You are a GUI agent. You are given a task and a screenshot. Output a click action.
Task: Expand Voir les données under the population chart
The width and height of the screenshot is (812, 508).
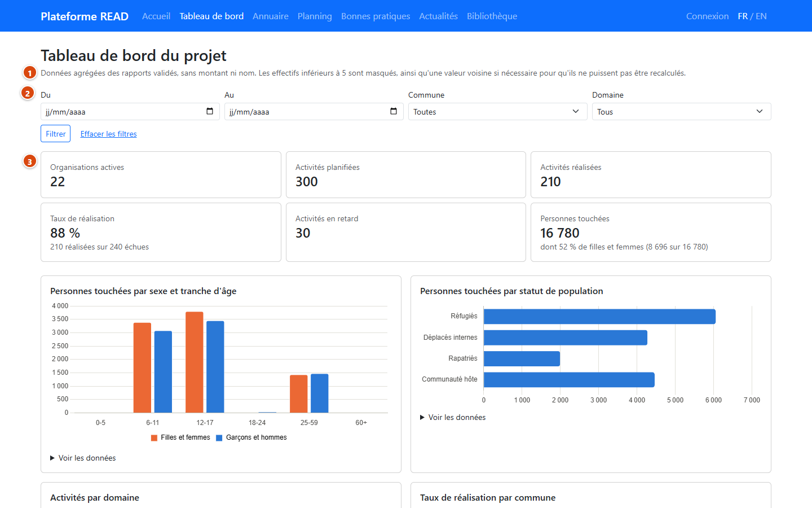coord(453,417)
